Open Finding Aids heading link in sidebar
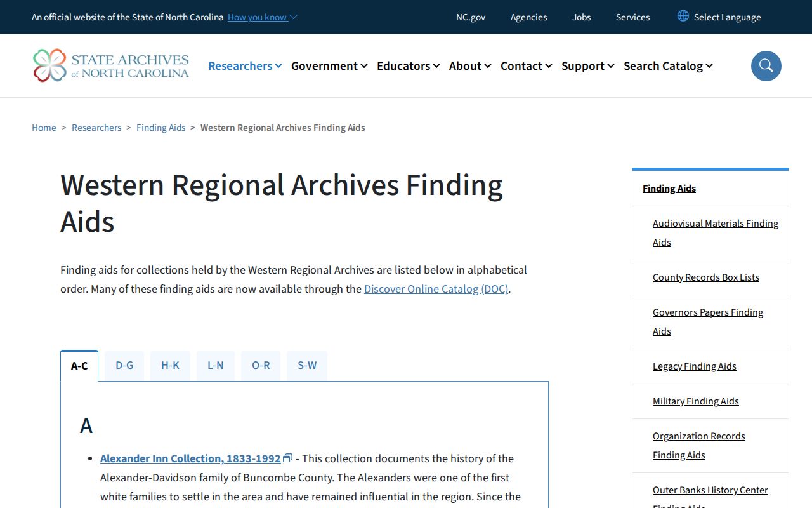 [669, 189]
